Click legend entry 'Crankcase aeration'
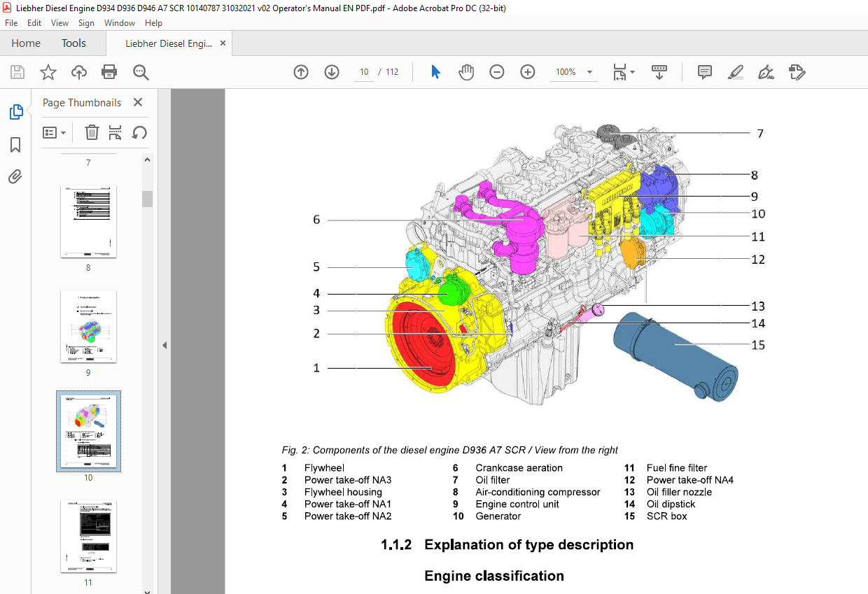 coord(519,468)
